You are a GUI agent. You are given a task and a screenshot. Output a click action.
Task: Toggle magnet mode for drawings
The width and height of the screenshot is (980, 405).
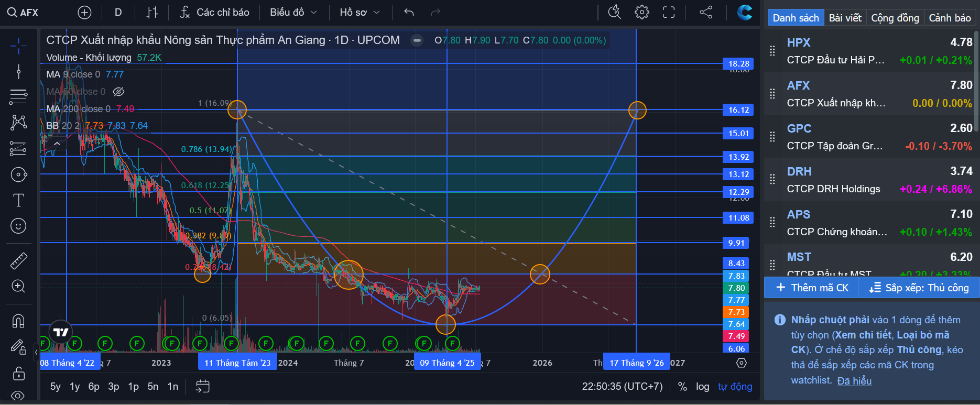(18, 321)
